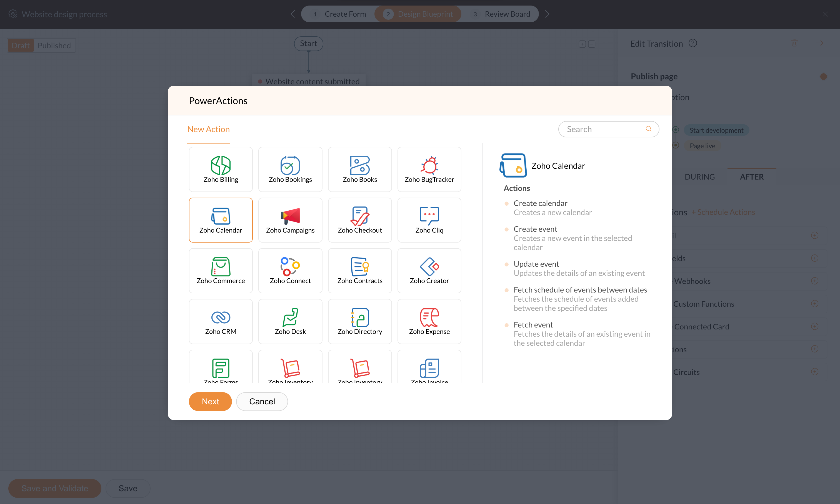Switch to Published view toggle
This screenshot has height=504, width=840.
pos(54,46)
